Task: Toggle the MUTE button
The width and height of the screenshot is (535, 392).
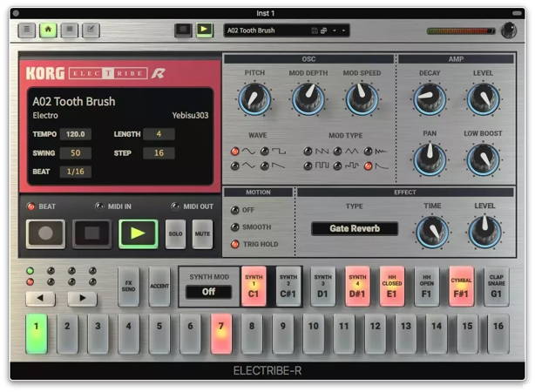Action: pyautogui.click(x=202, y=234)
